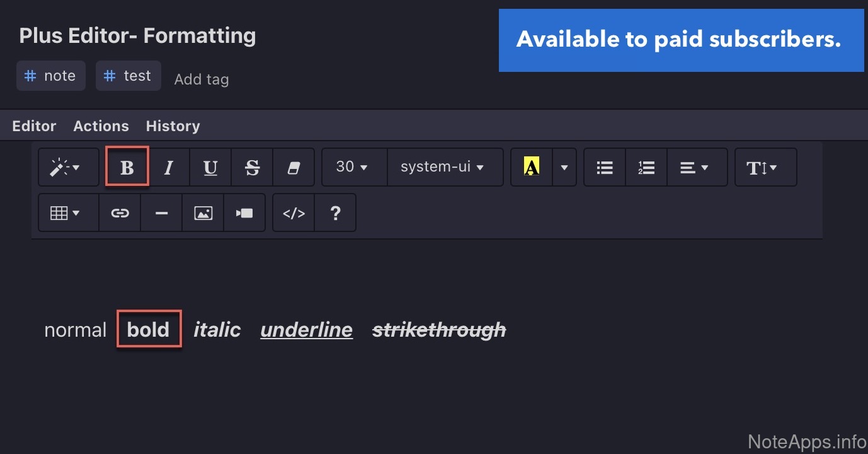This screenshot has height=454, width=868.
Task: Toggle Underline formatting button
Action: [x=210, y=167]
